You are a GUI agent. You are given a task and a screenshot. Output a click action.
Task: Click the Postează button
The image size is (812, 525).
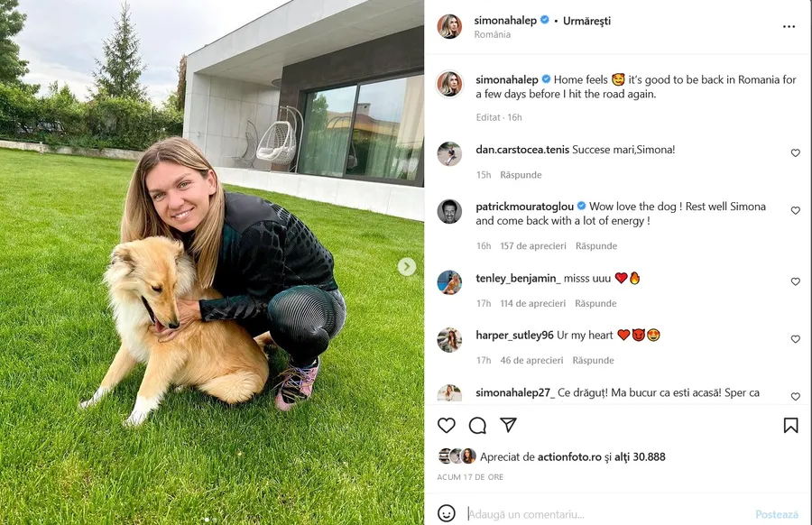(x=776, y=514)
